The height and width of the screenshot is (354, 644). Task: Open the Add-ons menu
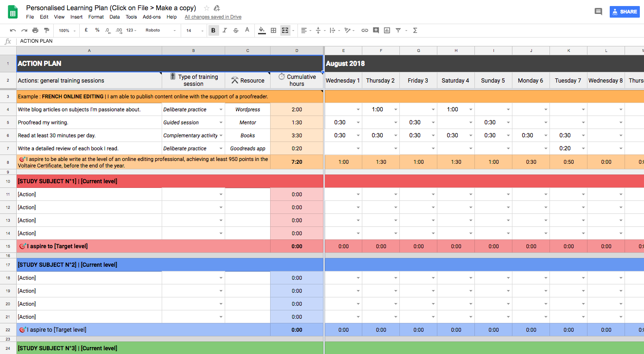[152, 17]
